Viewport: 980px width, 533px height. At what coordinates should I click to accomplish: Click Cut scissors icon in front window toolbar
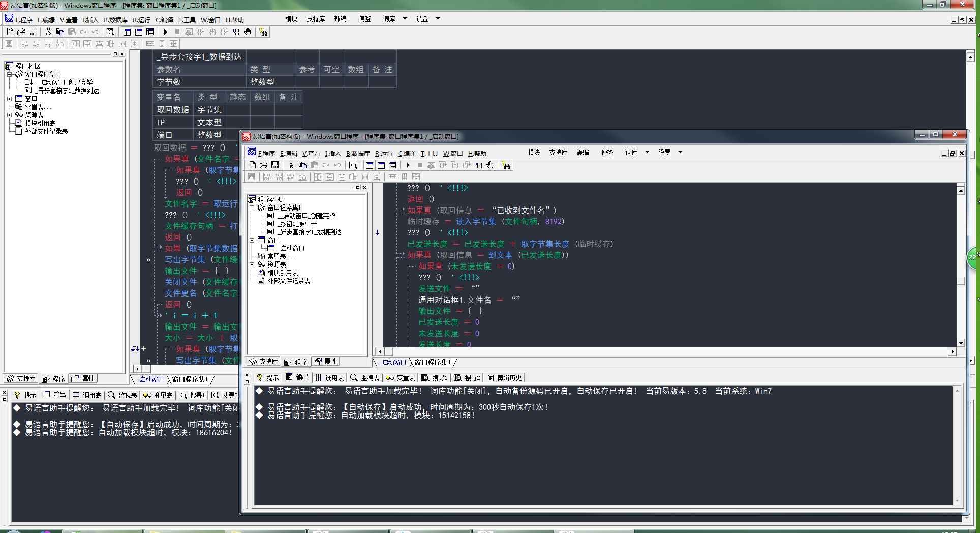pos(291,165)
